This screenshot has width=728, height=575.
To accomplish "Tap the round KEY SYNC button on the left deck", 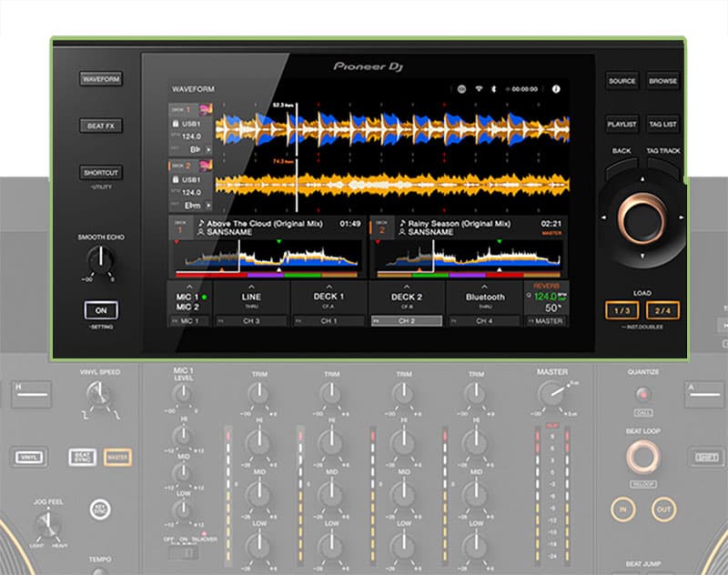I will click(x=100, y=509).
